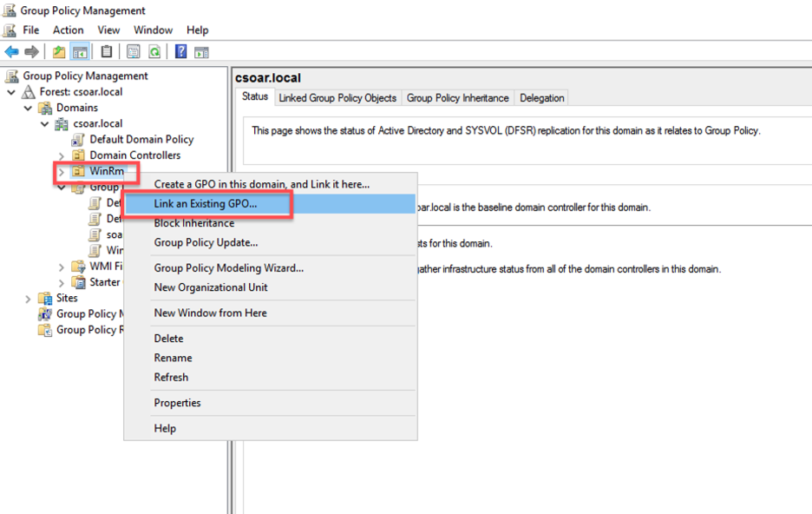Click the clipboard Export List toolbar icon
Image resolution: width=812 pixels, height=514 pixels.
[x=106, y=50]
